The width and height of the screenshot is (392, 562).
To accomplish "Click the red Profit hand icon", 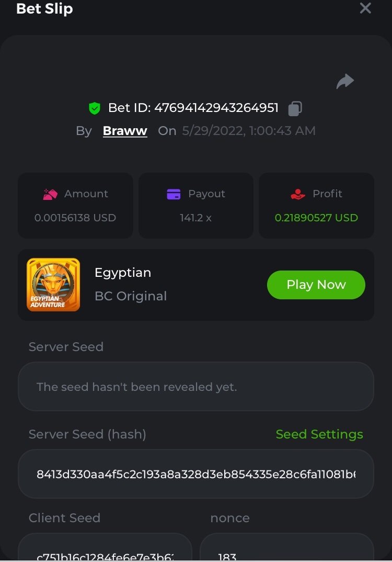I will coord(298,194).
